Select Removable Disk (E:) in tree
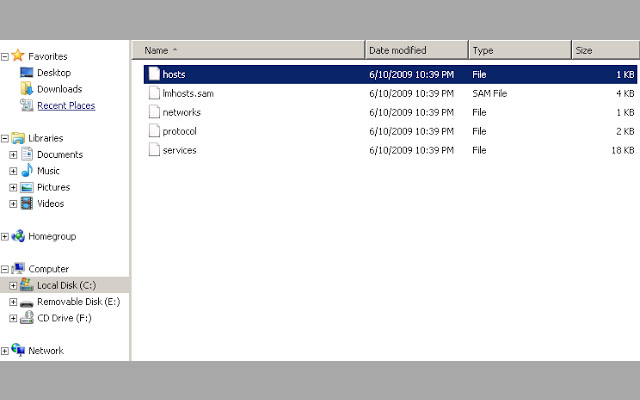The height and width of the screenshot is (400, 640). pyautogui.click(x=72, y=302)
